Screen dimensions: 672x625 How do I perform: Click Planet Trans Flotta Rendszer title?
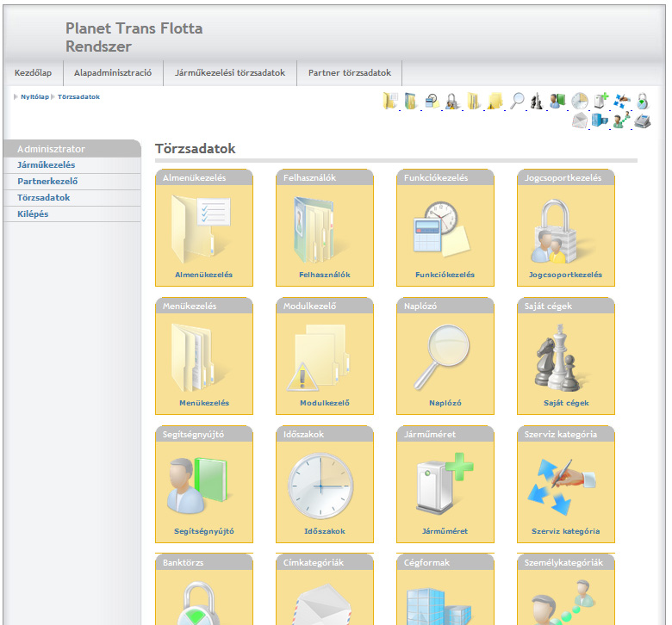[134, 37]
